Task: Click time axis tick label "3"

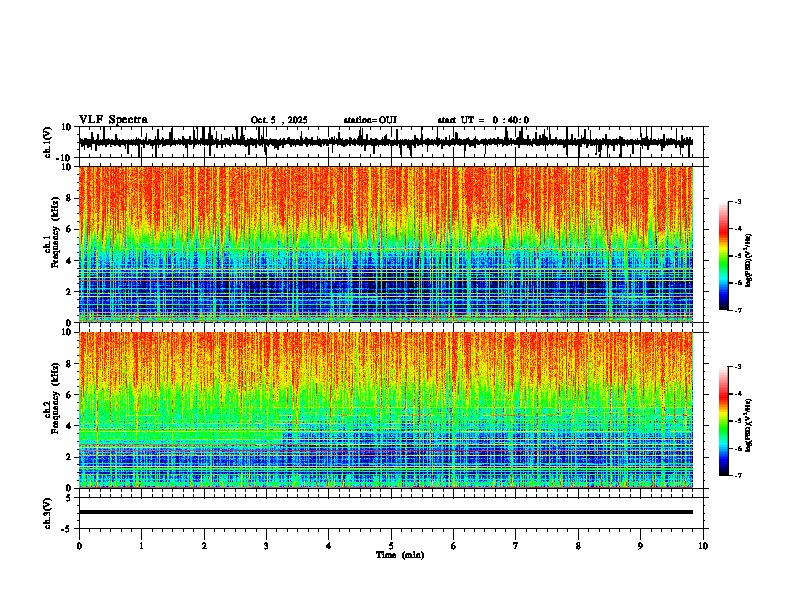Action: 266,546
